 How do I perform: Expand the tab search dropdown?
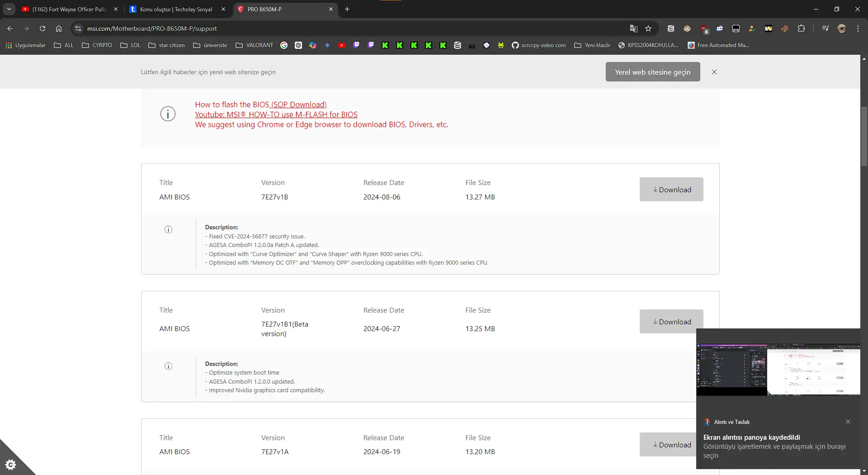[9, 9]
